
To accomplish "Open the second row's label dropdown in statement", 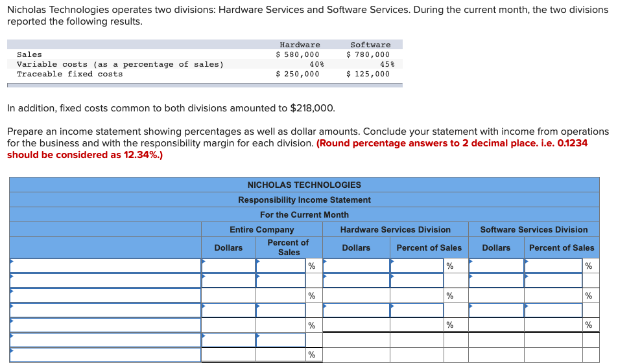I will tap(105, 280).
